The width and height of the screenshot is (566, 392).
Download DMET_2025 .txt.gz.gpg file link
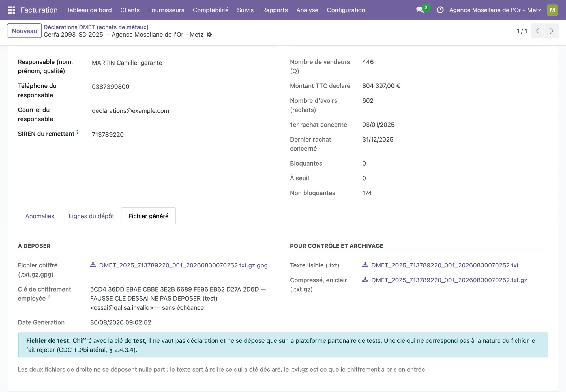(183, 265)
